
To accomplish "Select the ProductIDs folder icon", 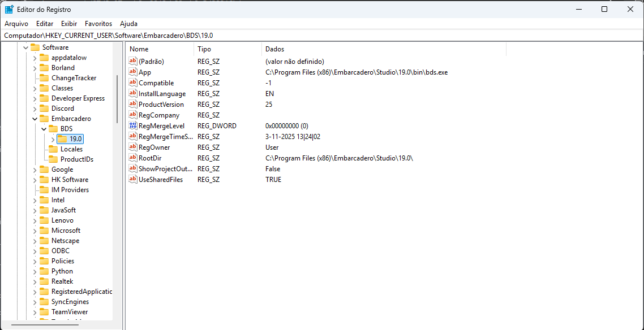I will (53, 159).
